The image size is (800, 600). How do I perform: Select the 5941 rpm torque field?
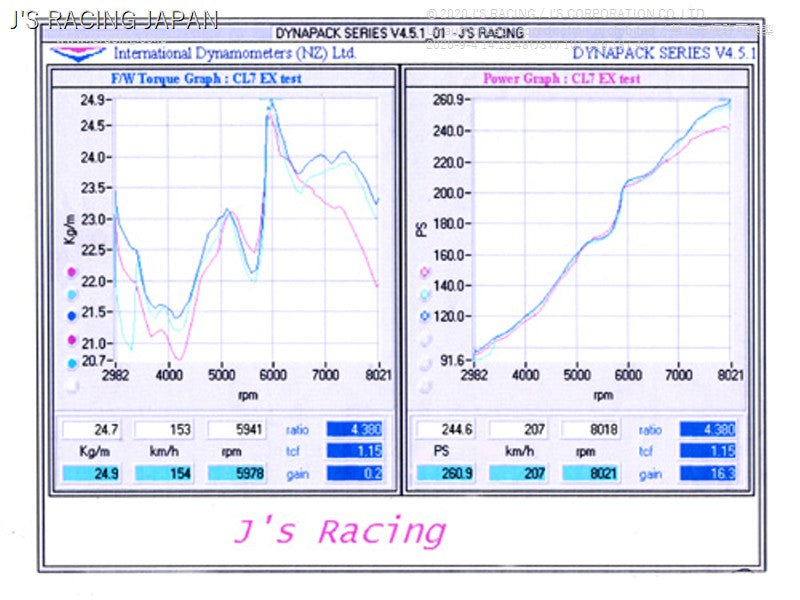click(236, 430)
